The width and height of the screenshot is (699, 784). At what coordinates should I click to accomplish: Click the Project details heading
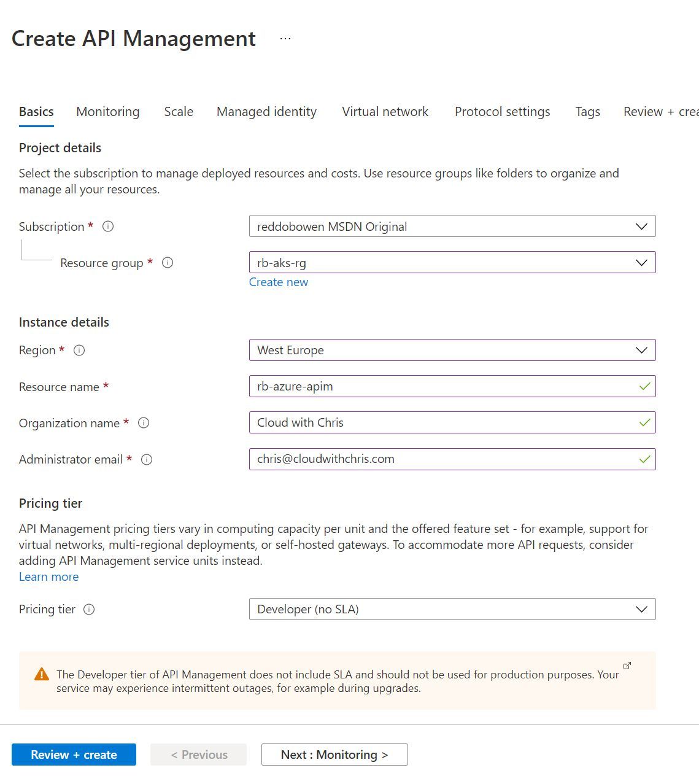(x=60, y=148)
